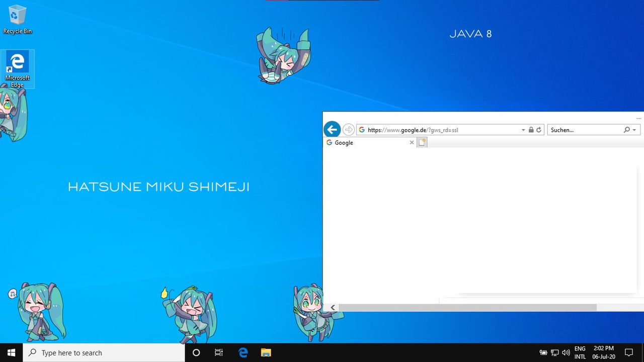Click the browser Back arrow button
Image resolution: width=644 pixels, height=362 pixels.
[332, 130]
